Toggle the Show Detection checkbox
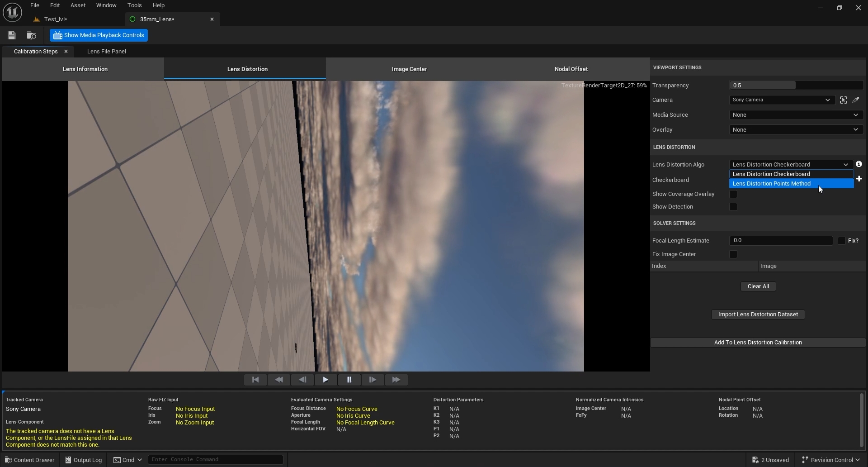The width and height of the screenshot is (868, 467). coord(733,207)
